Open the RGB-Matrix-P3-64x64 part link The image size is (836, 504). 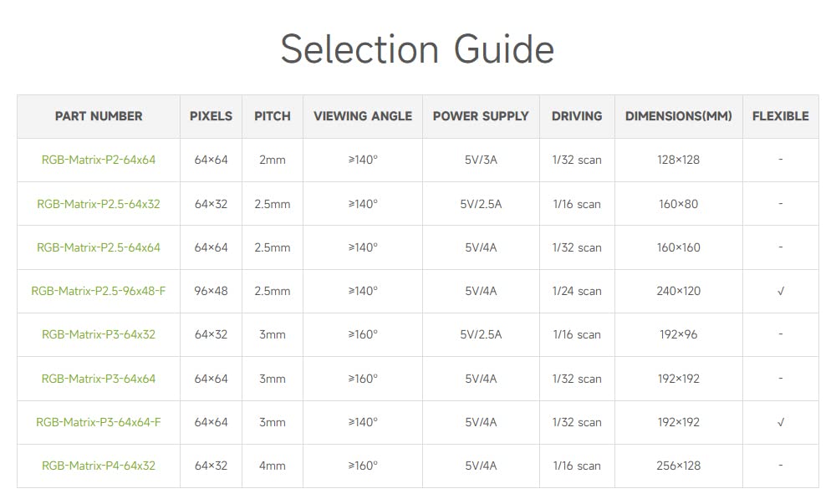99,379
